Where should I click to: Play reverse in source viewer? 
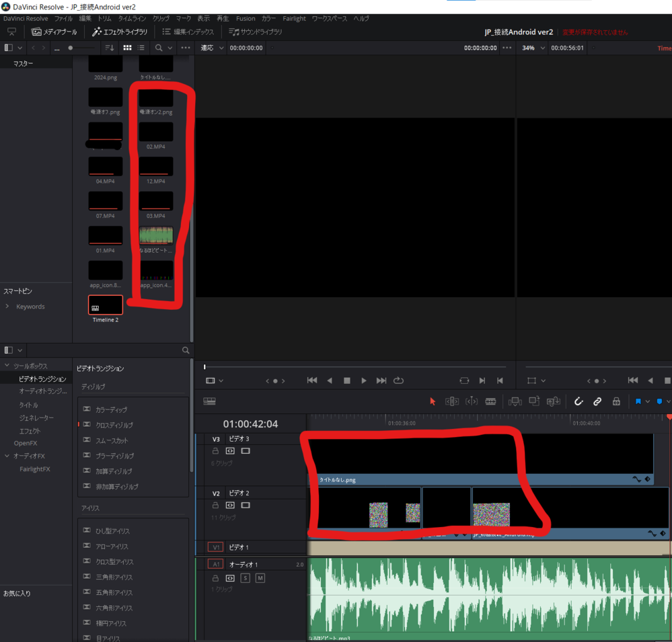click(x=330, y=380)
